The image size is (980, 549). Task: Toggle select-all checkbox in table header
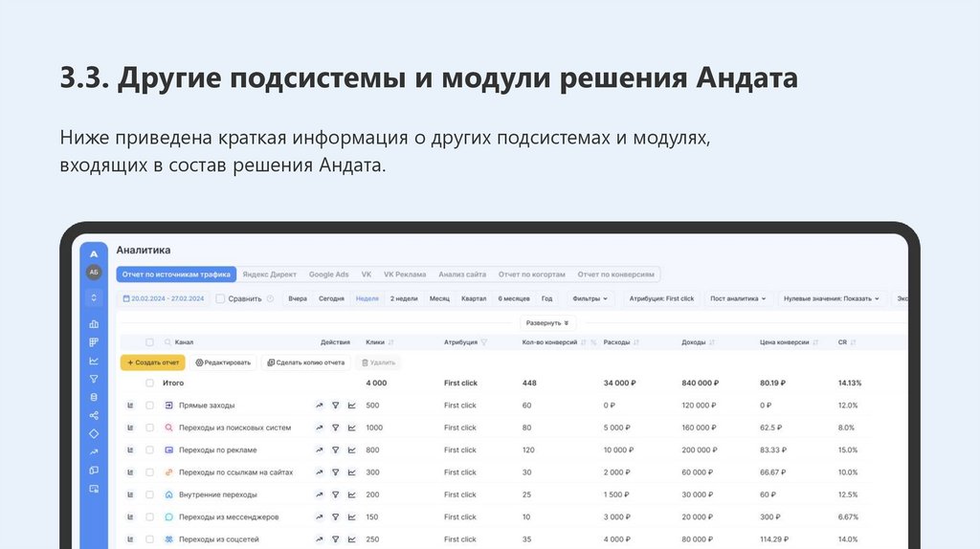(149, 342)
